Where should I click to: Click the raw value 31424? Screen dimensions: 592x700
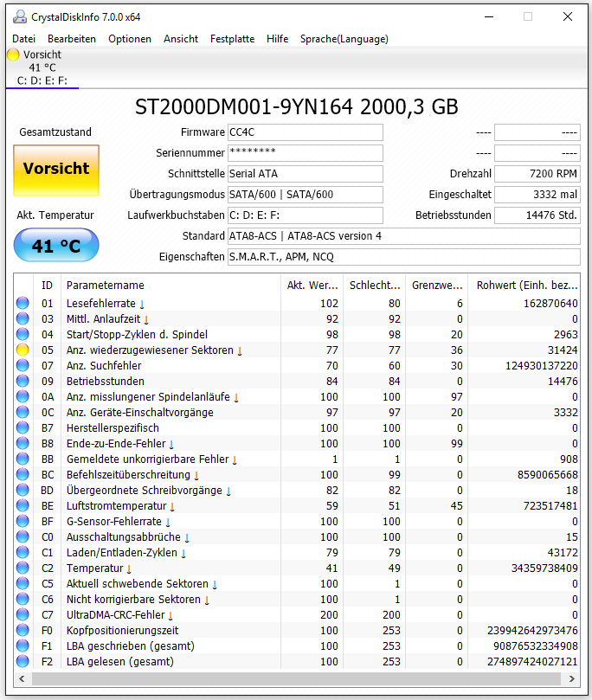[x=563, y=350]
